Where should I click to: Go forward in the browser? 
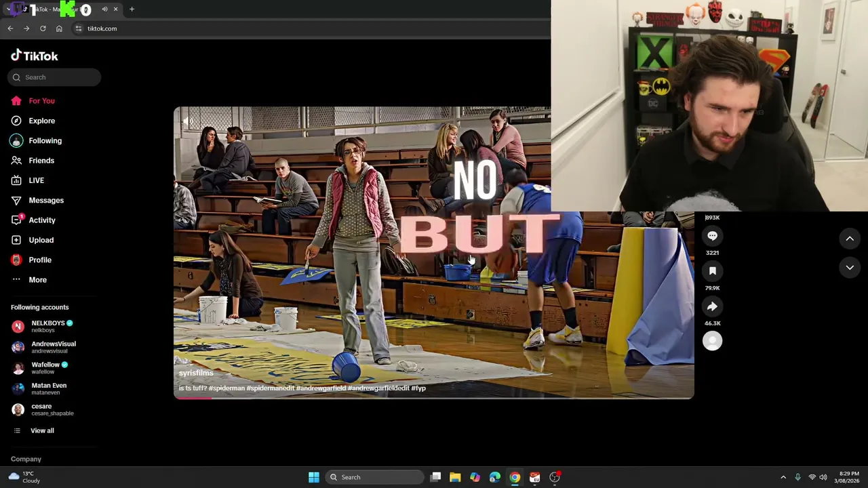[26, 28]
